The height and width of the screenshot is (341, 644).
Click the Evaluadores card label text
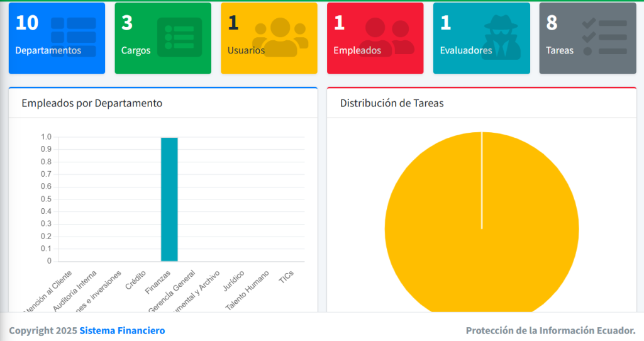point(466,50)
